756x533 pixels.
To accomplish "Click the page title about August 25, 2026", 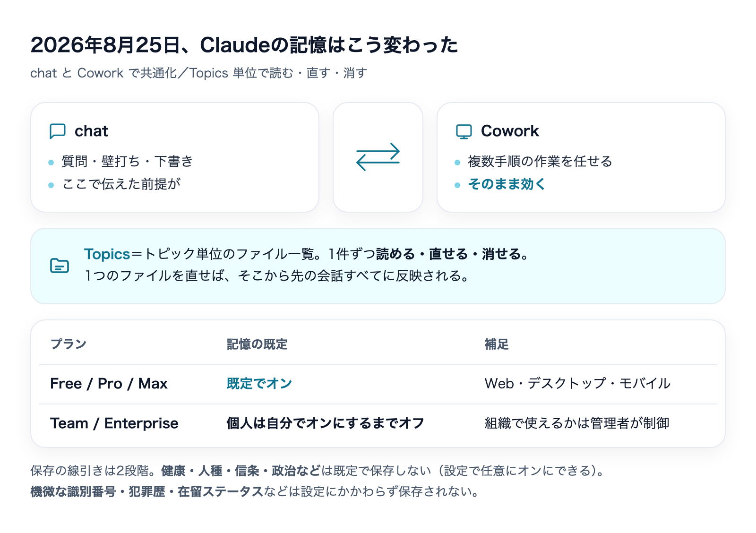I will (x=244, y=45).
